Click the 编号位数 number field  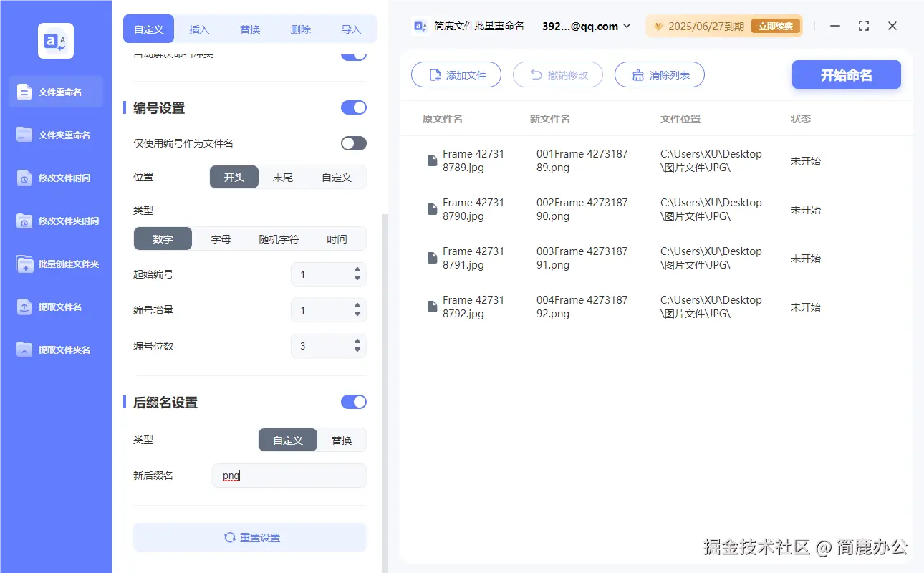(329, 346)
